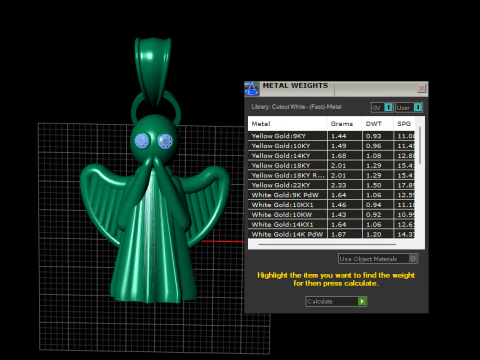Click the 1.49 grams value
This screenshot has width=480, height=360.
339,146
